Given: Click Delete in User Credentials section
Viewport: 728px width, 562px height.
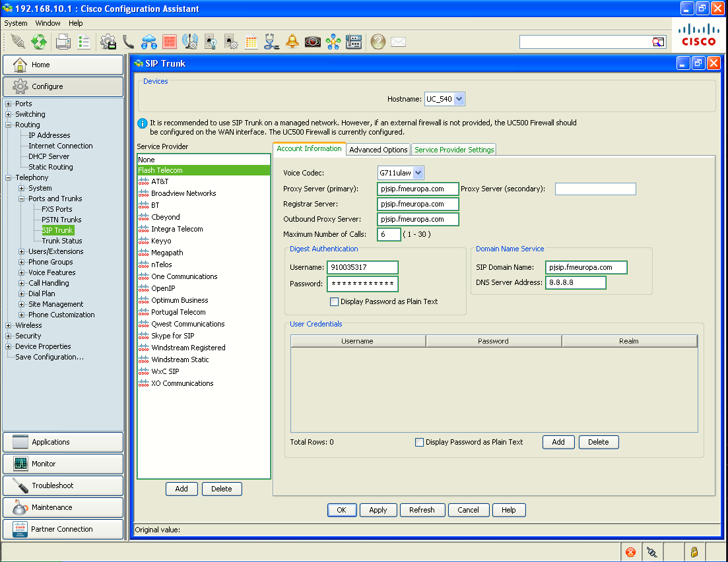Looking at the screenshot, I should point(599,442).
